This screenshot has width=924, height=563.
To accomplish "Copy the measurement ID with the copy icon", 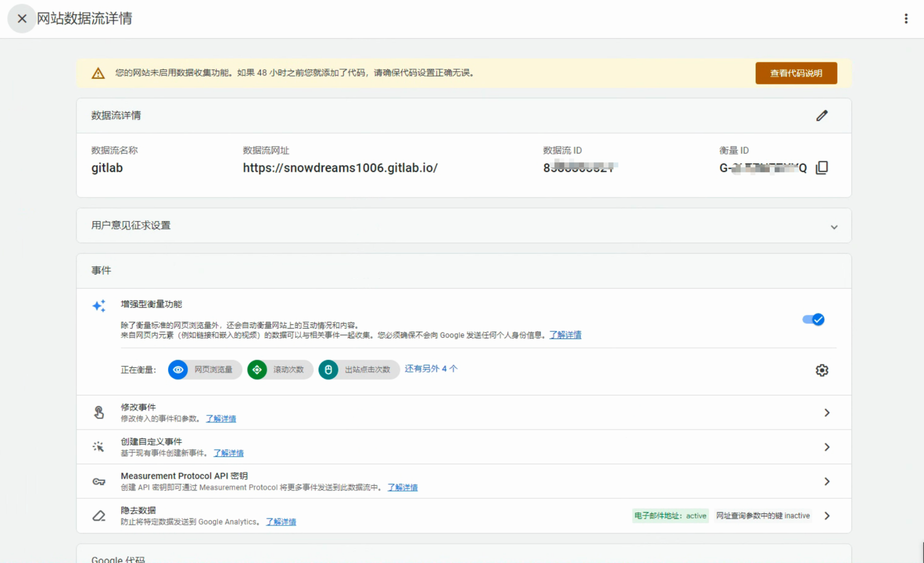I will pos(821,167).
